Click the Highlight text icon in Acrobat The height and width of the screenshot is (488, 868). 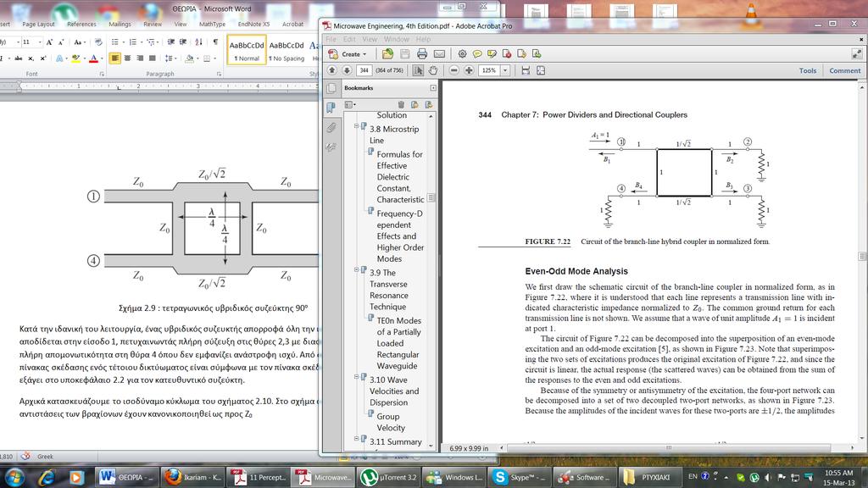coord(492,53)
